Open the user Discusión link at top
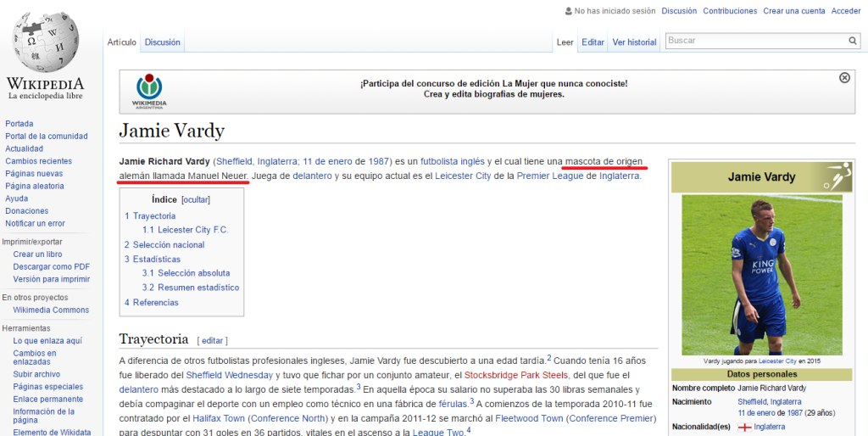 tap(679, 11)
